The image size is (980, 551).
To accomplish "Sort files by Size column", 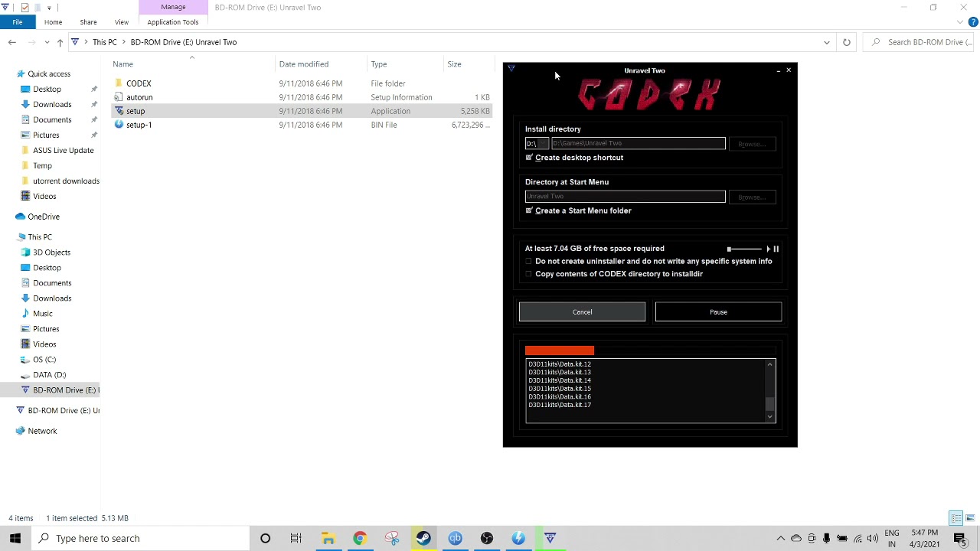I will coord(454,64).
